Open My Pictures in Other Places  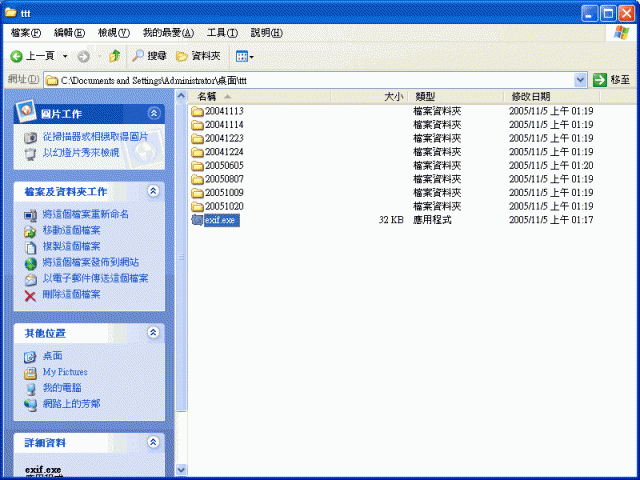point(65,372)
